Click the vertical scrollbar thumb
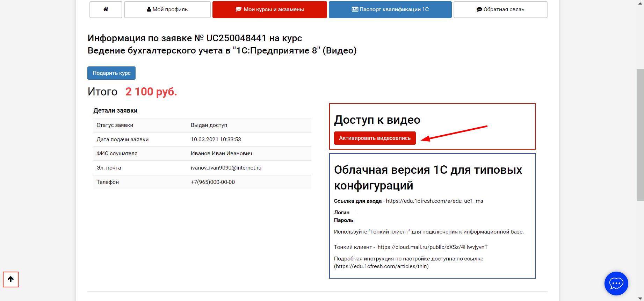Screen dimensions: 644x301 coord(640,135)
